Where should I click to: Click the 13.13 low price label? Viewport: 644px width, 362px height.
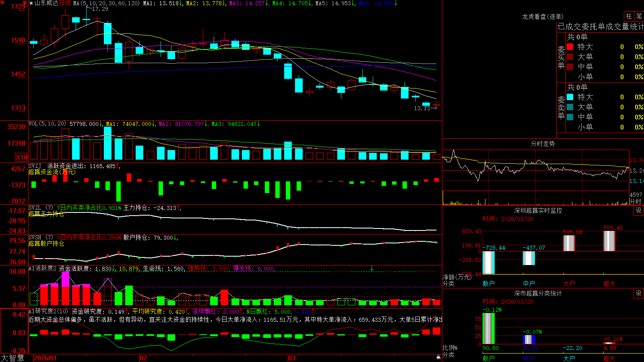pyautogui.click(x=422, y=108)
